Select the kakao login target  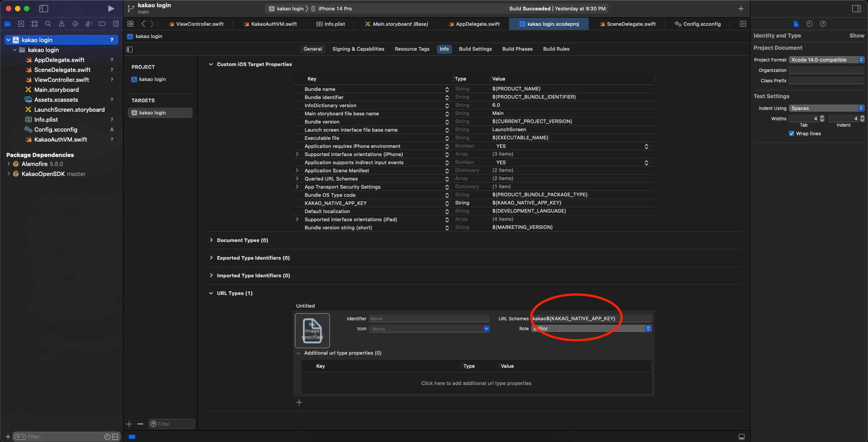pyautogui.click(x=160, y=113)
